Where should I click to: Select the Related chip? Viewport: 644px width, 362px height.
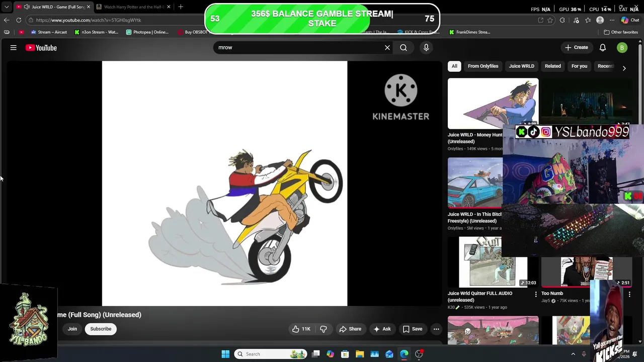552,66
